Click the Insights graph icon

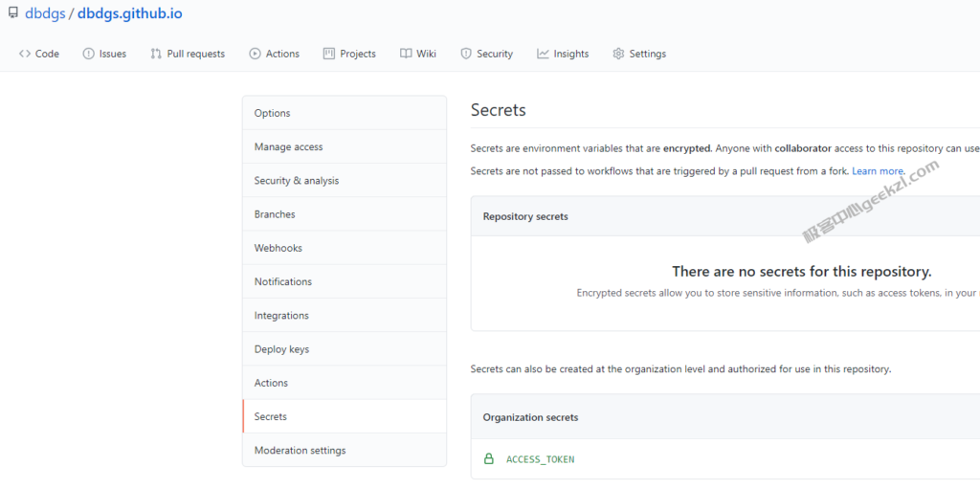(543, 54)
